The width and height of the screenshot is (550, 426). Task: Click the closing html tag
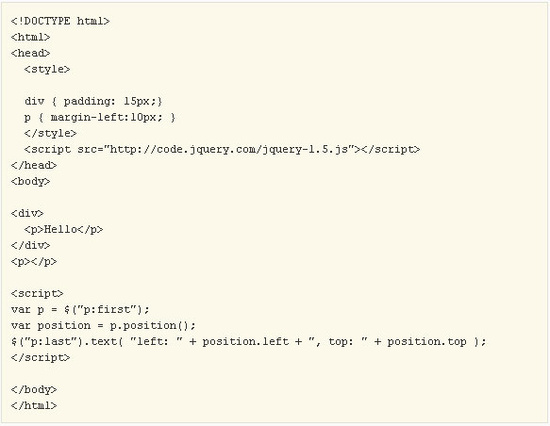34,406
